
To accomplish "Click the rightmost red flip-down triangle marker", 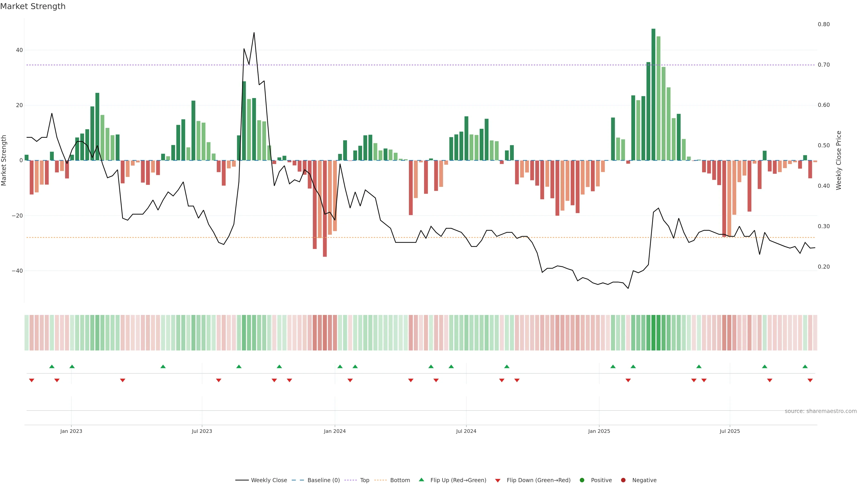I will click(810, 380).
